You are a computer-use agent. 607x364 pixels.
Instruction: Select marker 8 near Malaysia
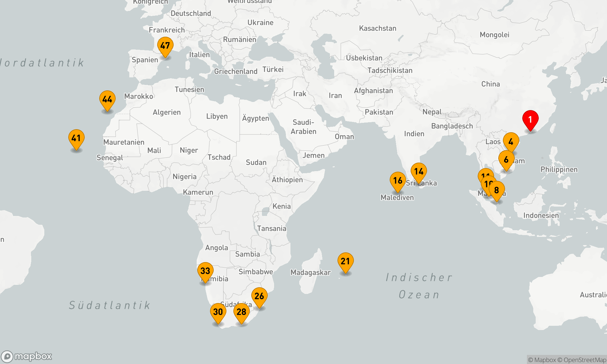[x=497, y=190]
